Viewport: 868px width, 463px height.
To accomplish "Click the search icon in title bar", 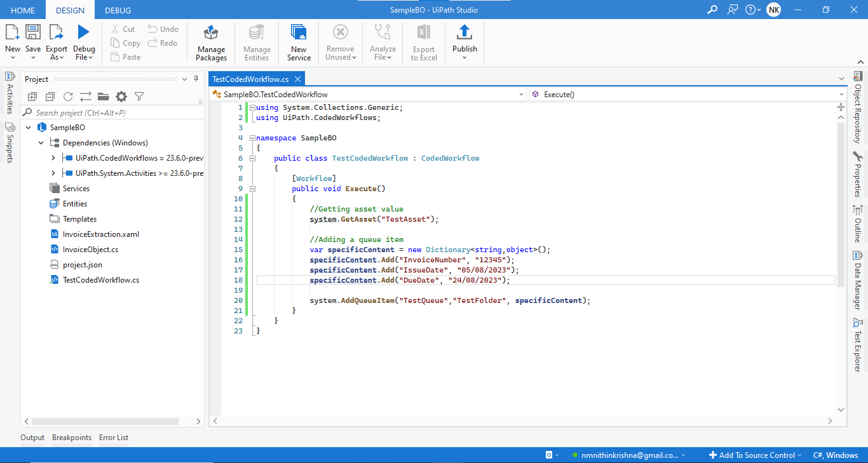I will click(x=712, y=10).
